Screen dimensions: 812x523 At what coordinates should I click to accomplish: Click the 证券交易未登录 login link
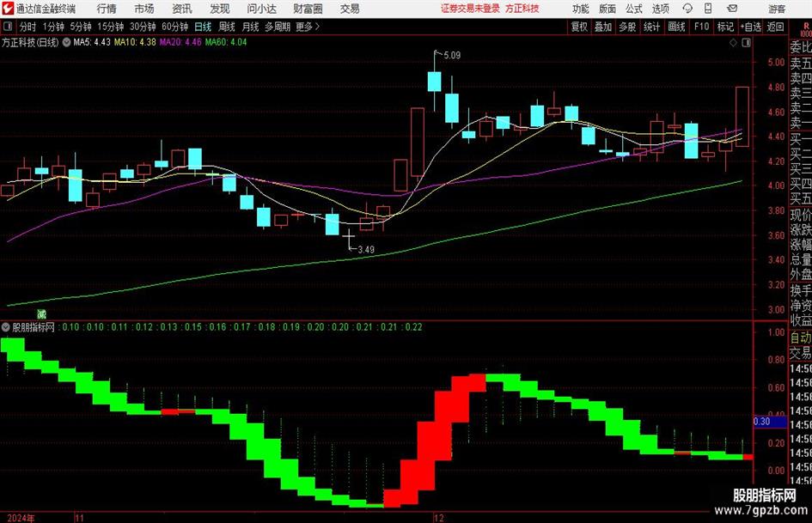pos(470,9)
